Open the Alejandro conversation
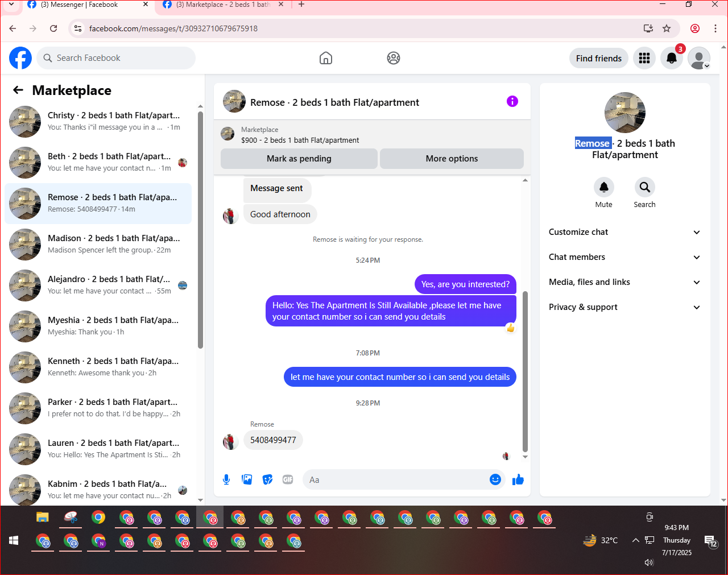Screen dimensions: 728x575 tap(98, 286)
